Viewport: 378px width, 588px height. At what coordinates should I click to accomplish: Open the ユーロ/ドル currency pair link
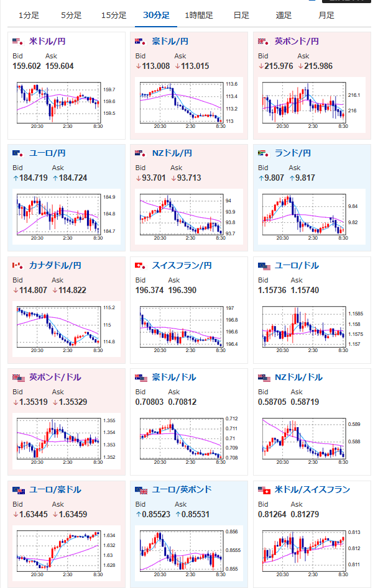297,266
